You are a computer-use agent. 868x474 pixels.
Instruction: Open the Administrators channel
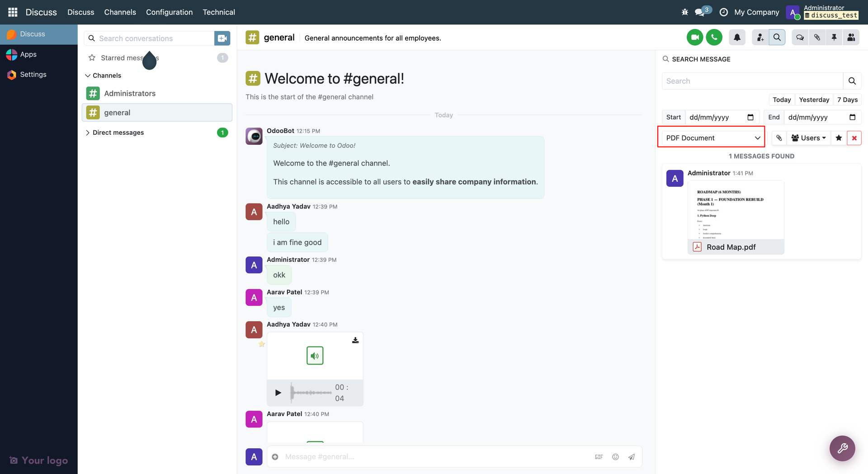157,94
